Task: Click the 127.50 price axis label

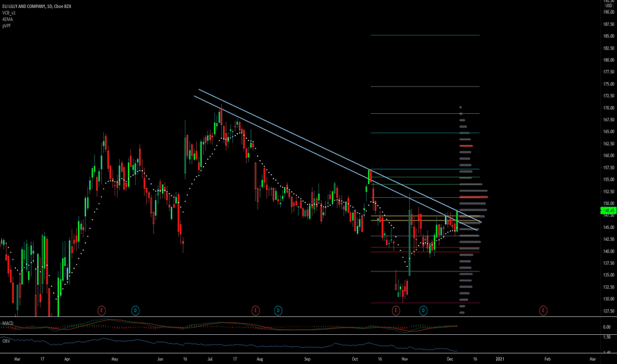Action: [608, 311]
